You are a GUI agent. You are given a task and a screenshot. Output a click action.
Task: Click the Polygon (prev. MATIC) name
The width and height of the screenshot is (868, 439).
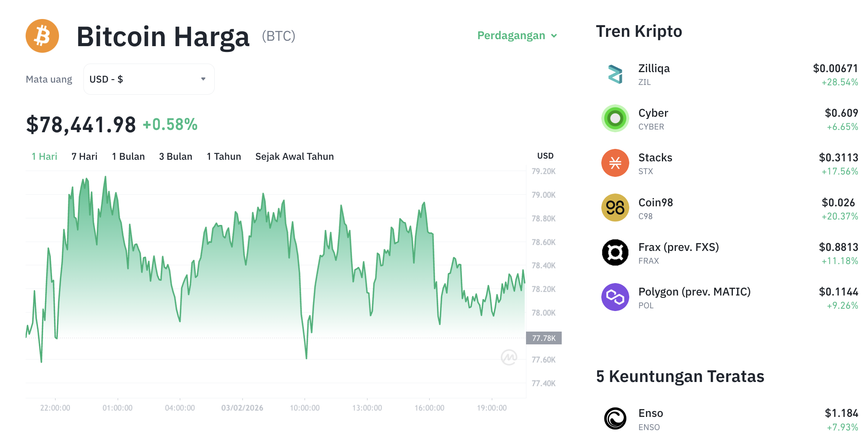694,292
